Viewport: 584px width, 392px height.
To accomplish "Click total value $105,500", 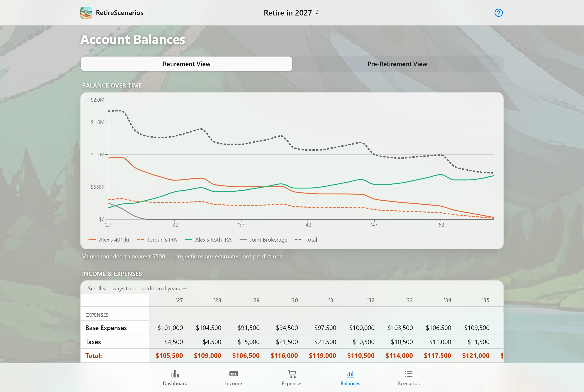I will tap(169, 356).
